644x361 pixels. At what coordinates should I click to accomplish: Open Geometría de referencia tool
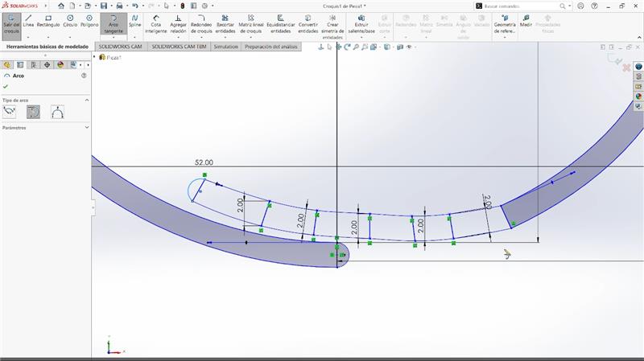pos(505,24)
